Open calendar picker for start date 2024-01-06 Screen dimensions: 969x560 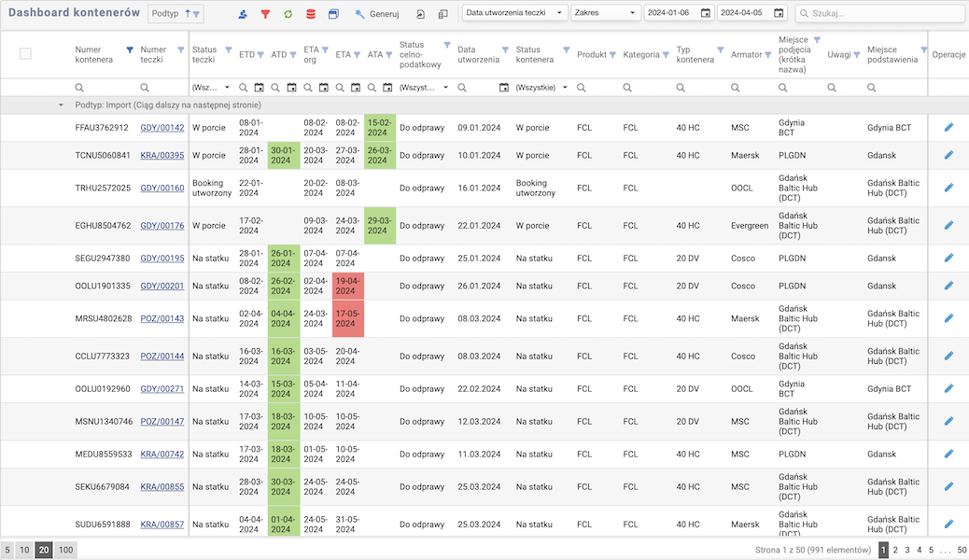(705, 13)
